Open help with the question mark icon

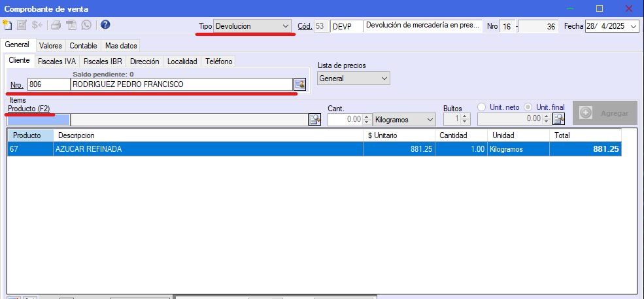click(x=105, y=25)
